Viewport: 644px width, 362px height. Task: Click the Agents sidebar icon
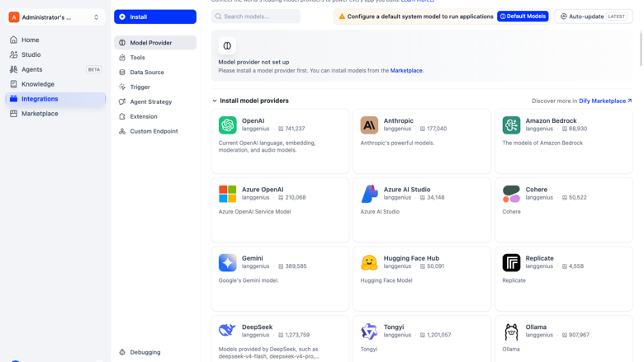(x=13, y=69)
